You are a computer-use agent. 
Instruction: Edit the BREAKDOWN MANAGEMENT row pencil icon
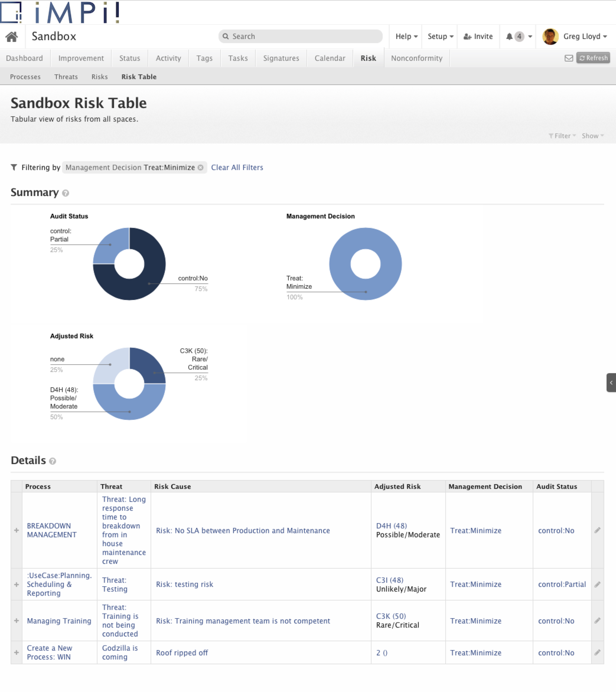[597, 530]
